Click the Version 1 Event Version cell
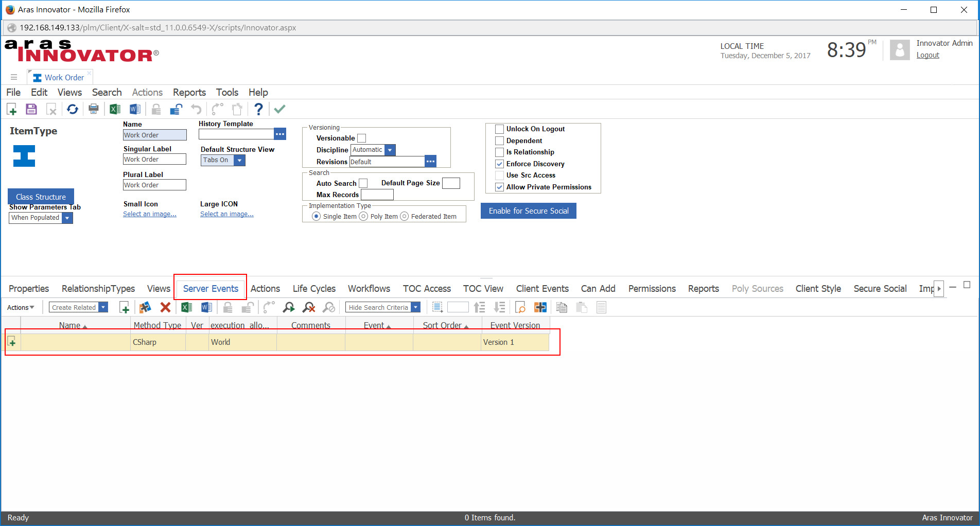The width and height of the screenshot is (980, 526). tap(515, 342)
